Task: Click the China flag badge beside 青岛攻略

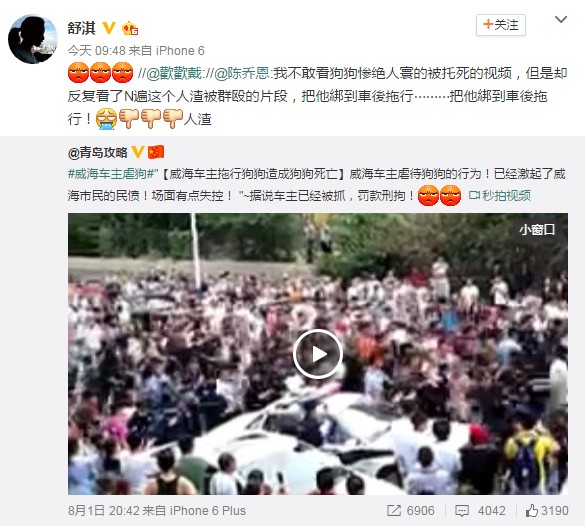Action: [x=156, y=152]
